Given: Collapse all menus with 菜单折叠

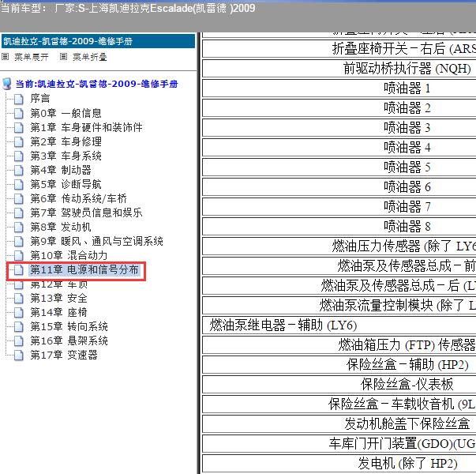Looking at the screenshot, I should click(89, 57).
